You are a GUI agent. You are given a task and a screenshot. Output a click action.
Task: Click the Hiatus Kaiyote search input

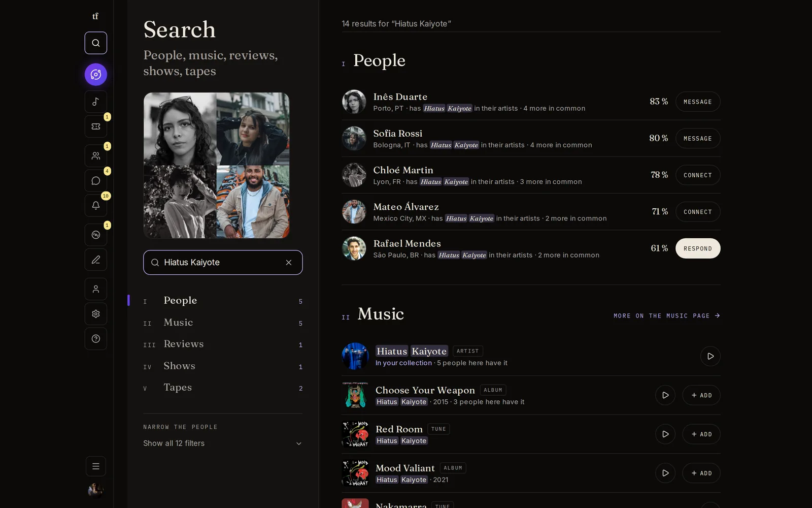(x=223, y=263)
